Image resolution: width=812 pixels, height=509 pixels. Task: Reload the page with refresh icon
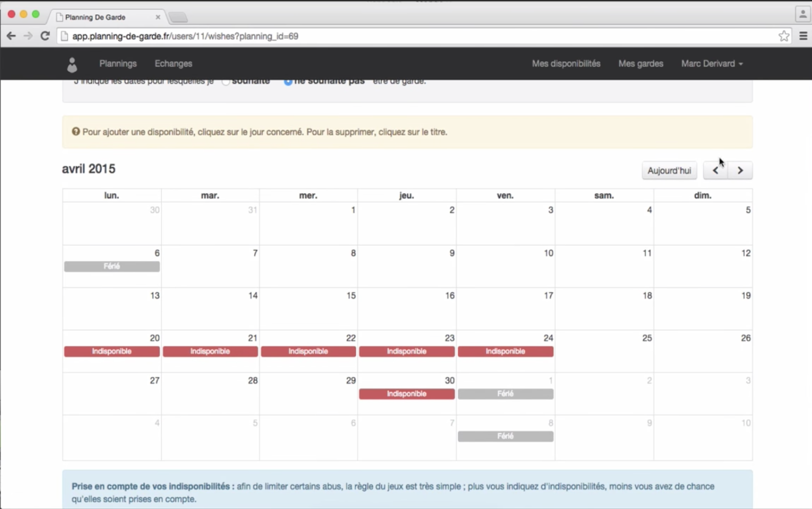click(45, 36)
